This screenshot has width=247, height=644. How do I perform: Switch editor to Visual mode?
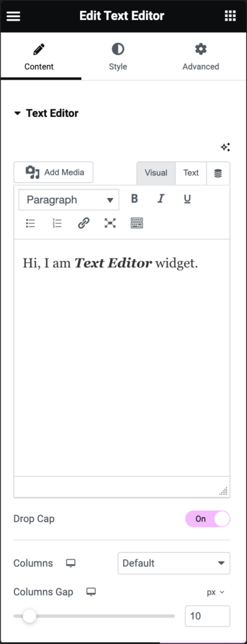pos(156,173)
